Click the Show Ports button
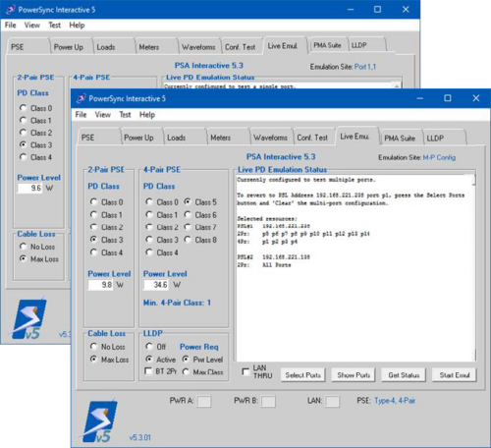The image size is (491, 448). [x=354, y=375]
